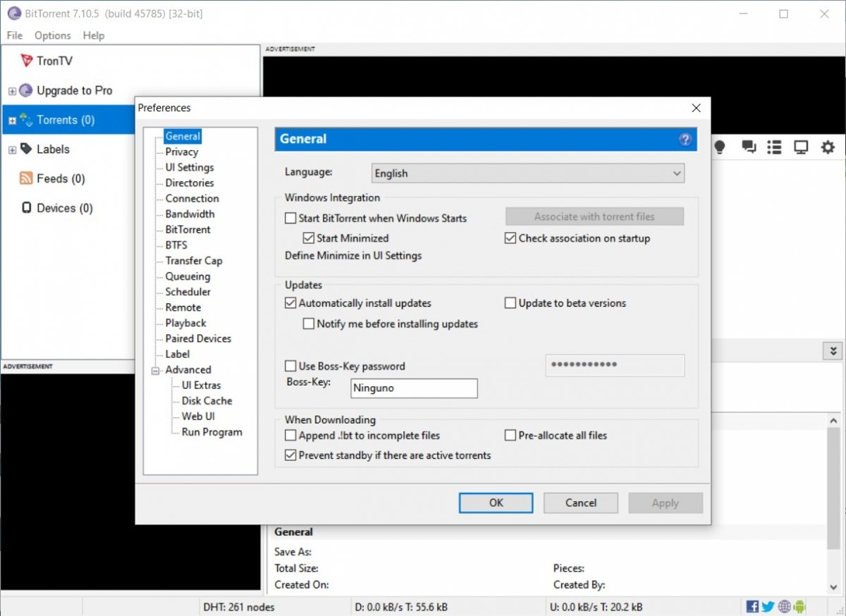
Task: Click the Boss-Key password field
Action: (615, 365)
